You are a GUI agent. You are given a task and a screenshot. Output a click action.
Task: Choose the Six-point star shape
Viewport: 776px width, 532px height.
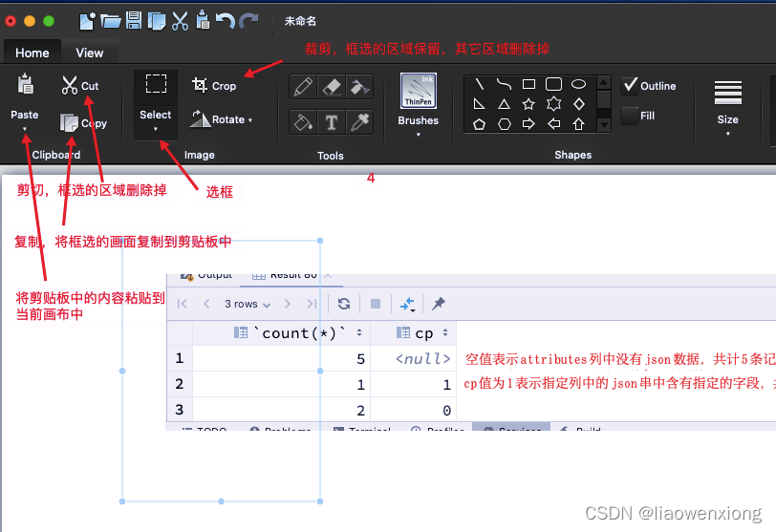point(553,104)
